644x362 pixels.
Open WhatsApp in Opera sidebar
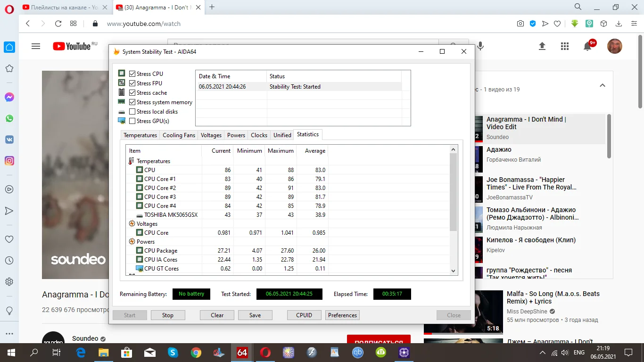point(9,118)
